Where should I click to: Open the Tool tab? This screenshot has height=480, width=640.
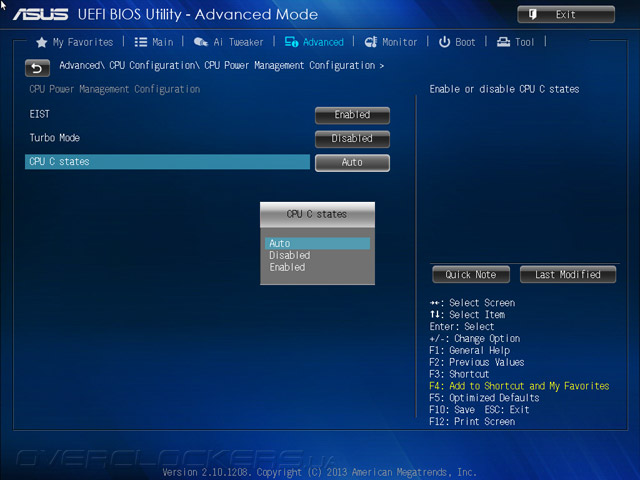pos(515,42)
